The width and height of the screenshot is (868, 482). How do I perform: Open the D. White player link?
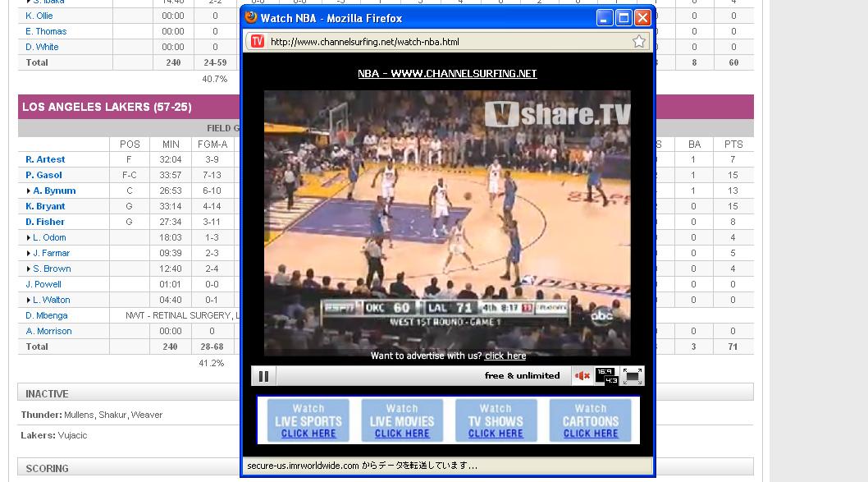click(x=42, y=47)
